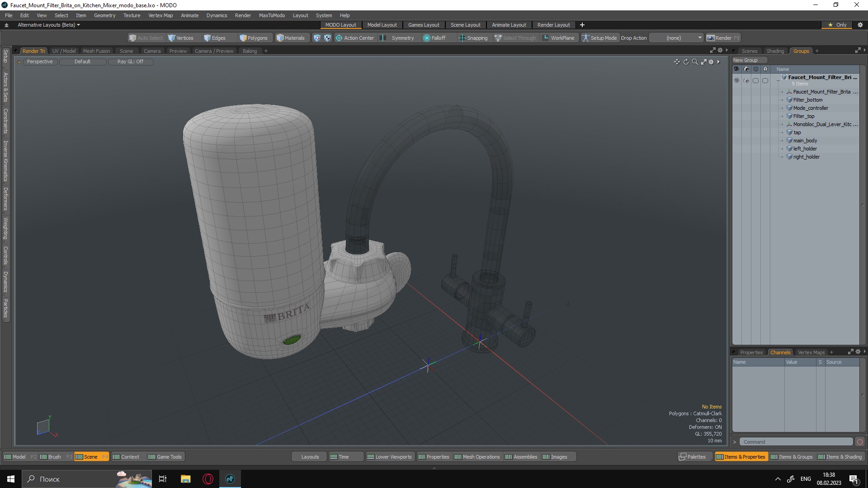Image resolution: width=868 pixels, height=488 pixels.
Task: Select the right_holder mesh item
Action: pos(806,157)
